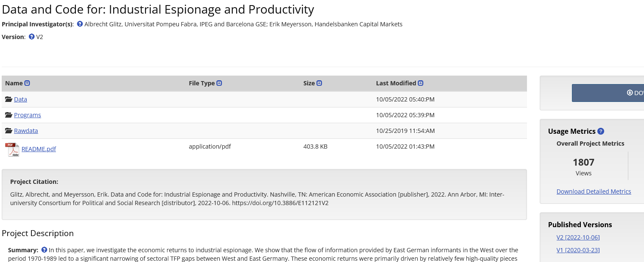Image resolution: width=644 pixels, height=262 pixels.
Task: Click the PDF icon beside README.pdf
Action: [x=12, y=149]
